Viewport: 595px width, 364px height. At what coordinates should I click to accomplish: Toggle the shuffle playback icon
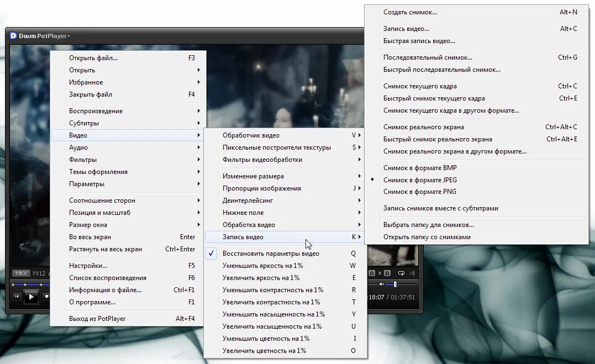pyautogui.click(x=412, y=273)
